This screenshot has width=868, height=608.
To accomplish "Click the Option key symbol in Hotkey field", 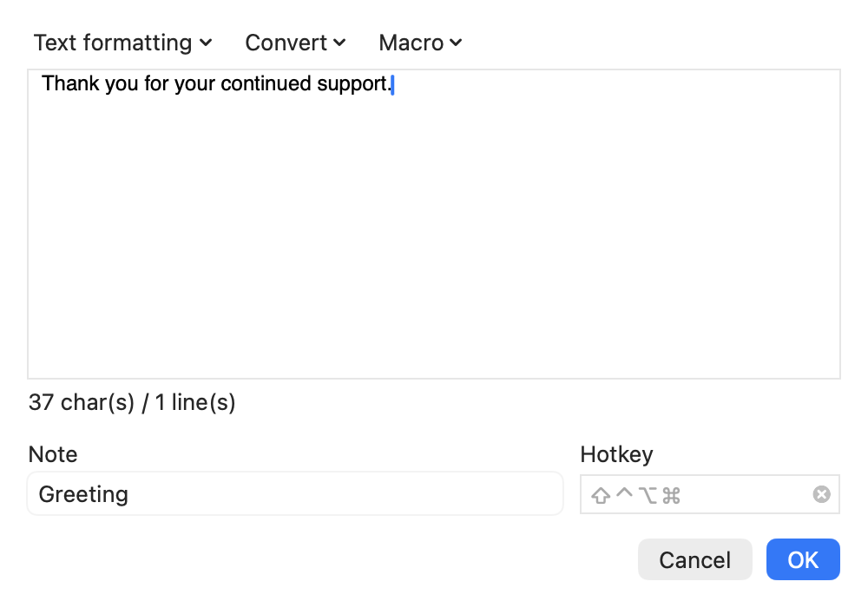I will pos(648,495).
